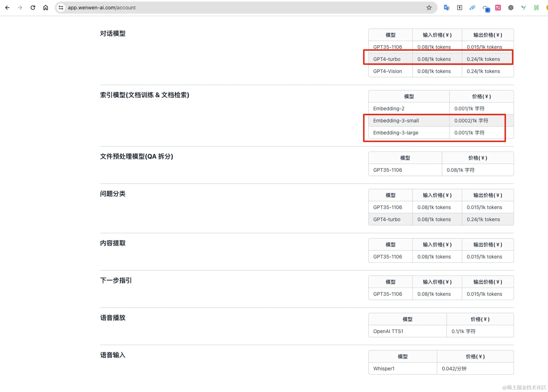This screenshot has width=548, height=392.
Task: Open the square box extension icon
Action: [459, 8]
